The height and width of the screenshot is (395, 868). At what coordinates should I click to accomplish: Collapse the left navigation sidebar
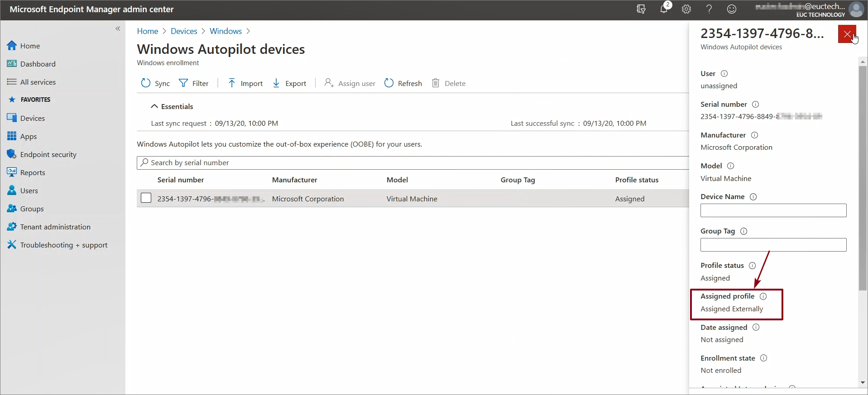tap(118, 29)
